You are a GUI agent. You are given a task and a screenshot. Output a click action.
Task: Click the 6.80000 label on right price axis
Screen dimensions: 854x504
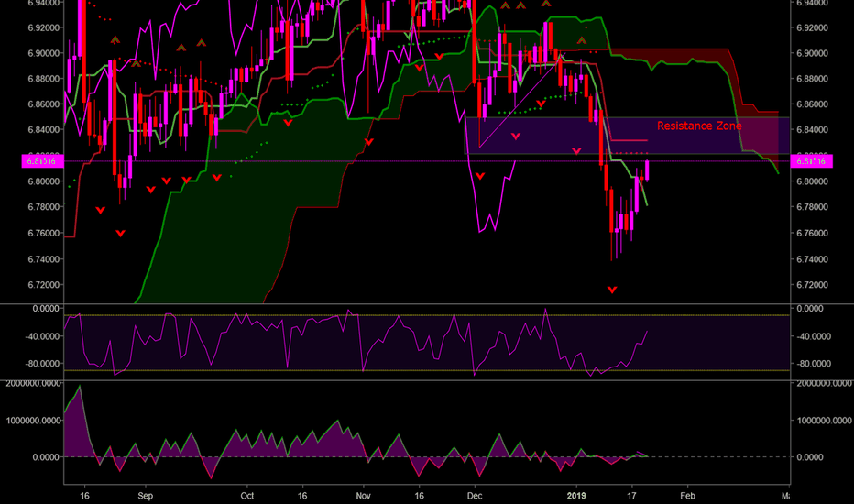pyautogui.click(x=812, y=181)
